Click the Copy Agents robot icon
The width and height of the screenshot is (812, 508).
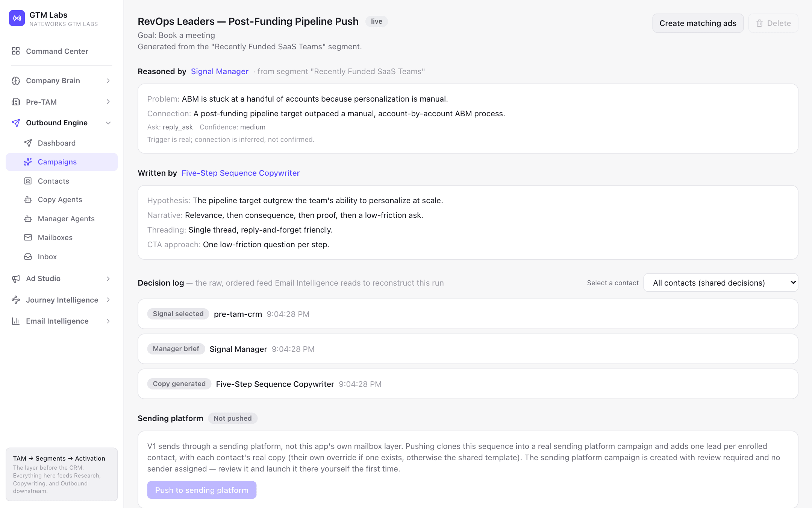pos(28,199)
